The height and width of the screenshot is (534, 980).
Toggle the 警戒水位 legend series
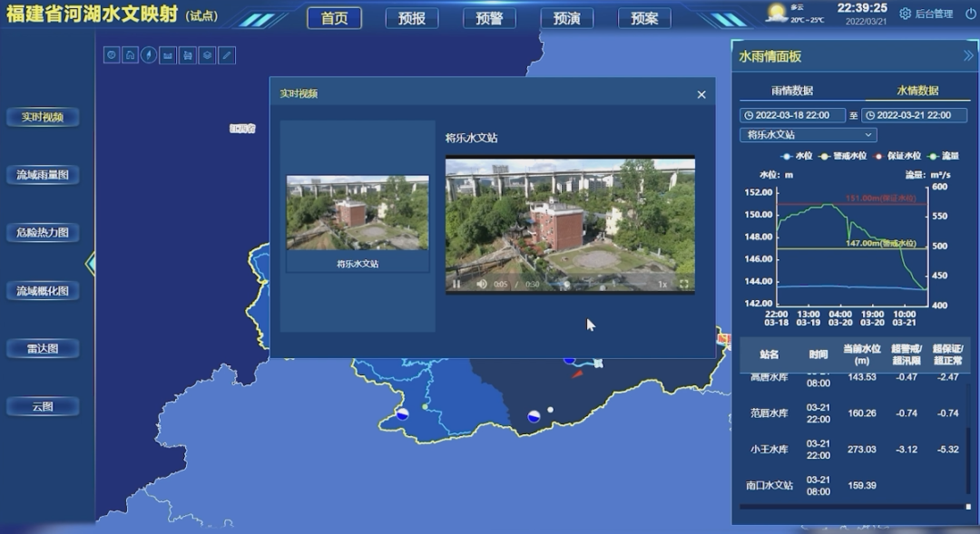(x=843, y=156)
